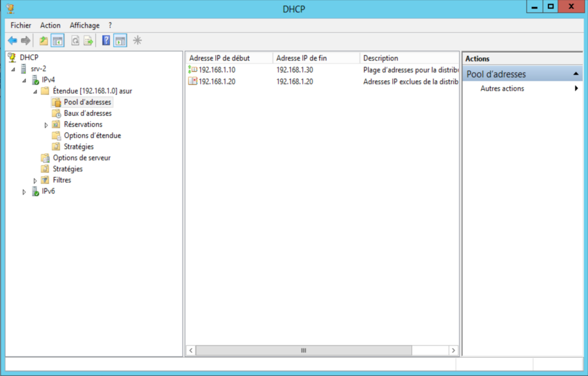Click the asterisk toolbar icon
The width and height of the screenshot is (588, 376).
(x=137, y=40)
